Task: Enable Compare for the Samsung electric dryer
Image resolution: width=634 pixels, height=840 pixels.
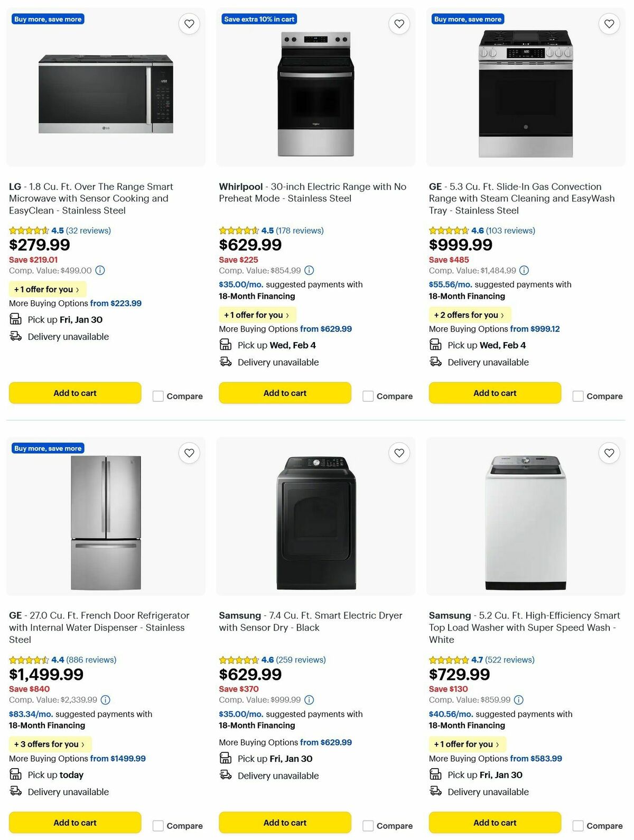Action: point(368,825)
